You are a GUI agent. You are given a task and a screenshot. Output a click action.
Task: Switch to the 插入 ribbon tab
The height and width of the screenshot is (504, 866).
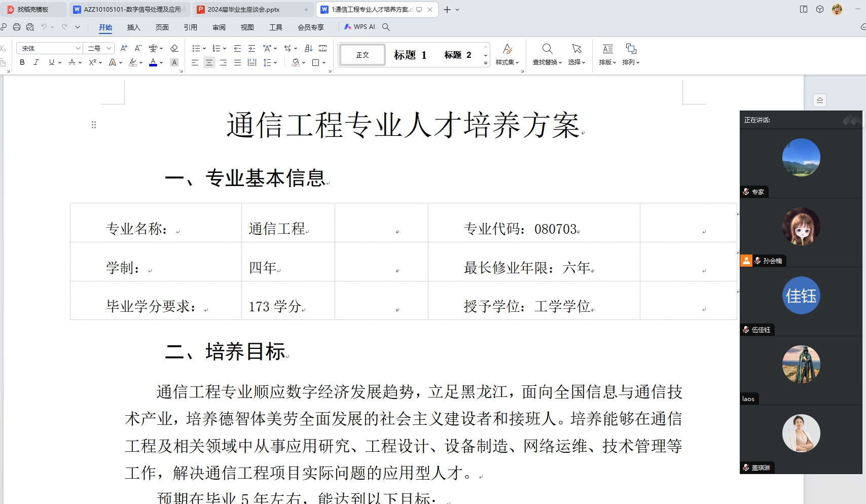(x=133, y=27)
